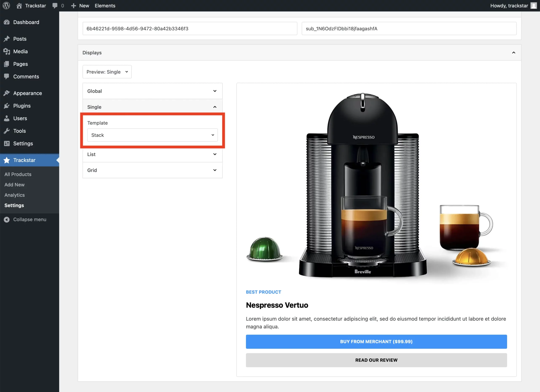
Task: Open Elements in admin bar
Action: (x=105, y=6)
